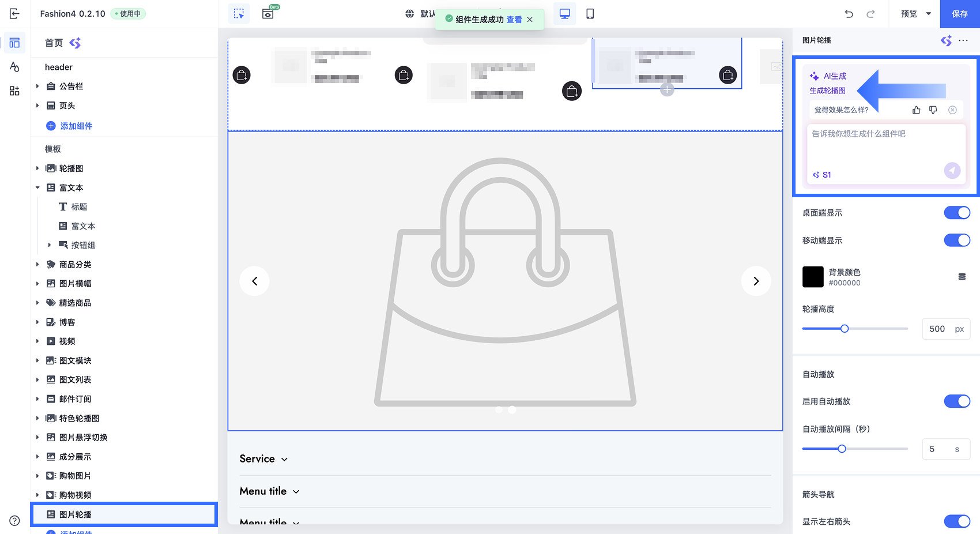Expand the 轮播图 tree item

click(x=37, y=168)
